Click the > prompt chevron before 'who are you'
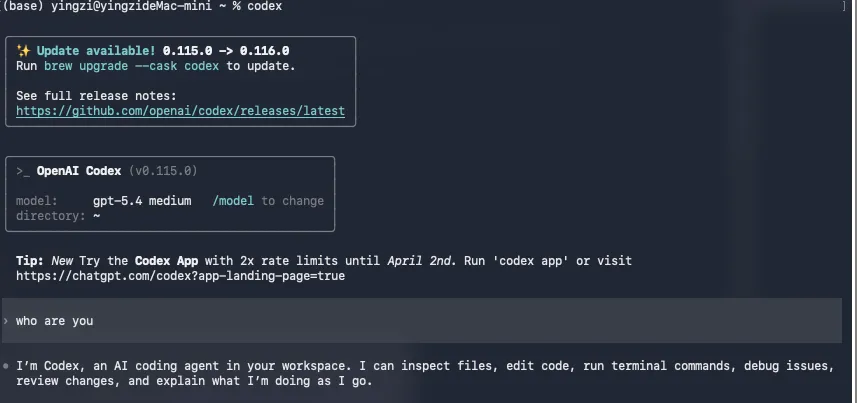 6,321
